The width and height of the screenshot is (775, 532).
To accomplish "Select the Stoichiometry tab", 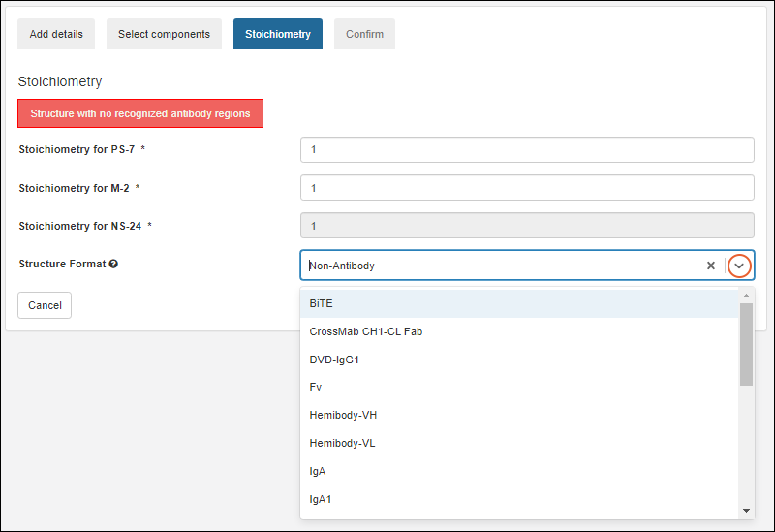I will point(278,34).
